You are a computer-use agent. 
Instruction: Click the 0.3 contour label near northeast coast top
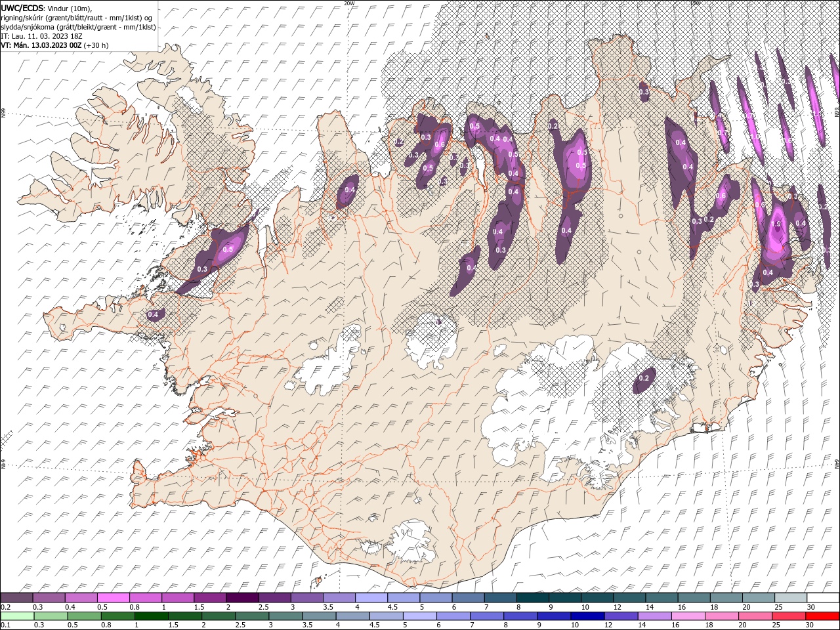[x=644, y=93]
